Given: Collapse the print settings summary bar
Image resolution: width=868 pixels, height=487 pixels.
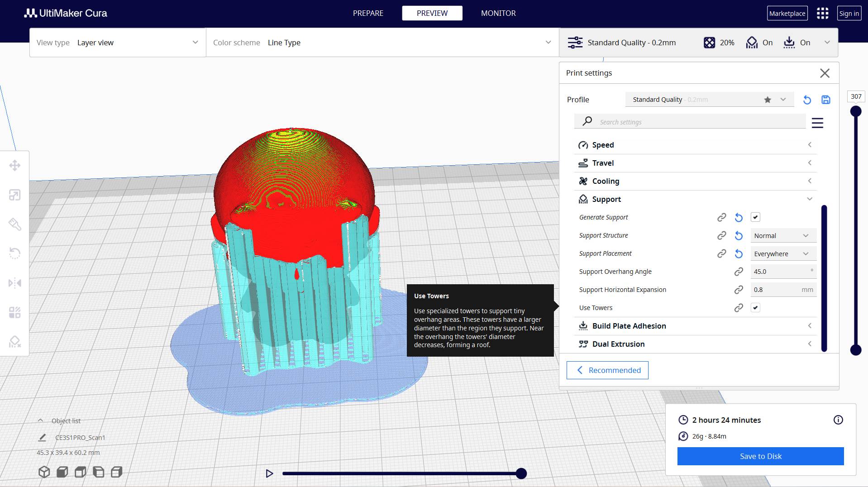Looking at the screenshot, I should tap(827, 43).
